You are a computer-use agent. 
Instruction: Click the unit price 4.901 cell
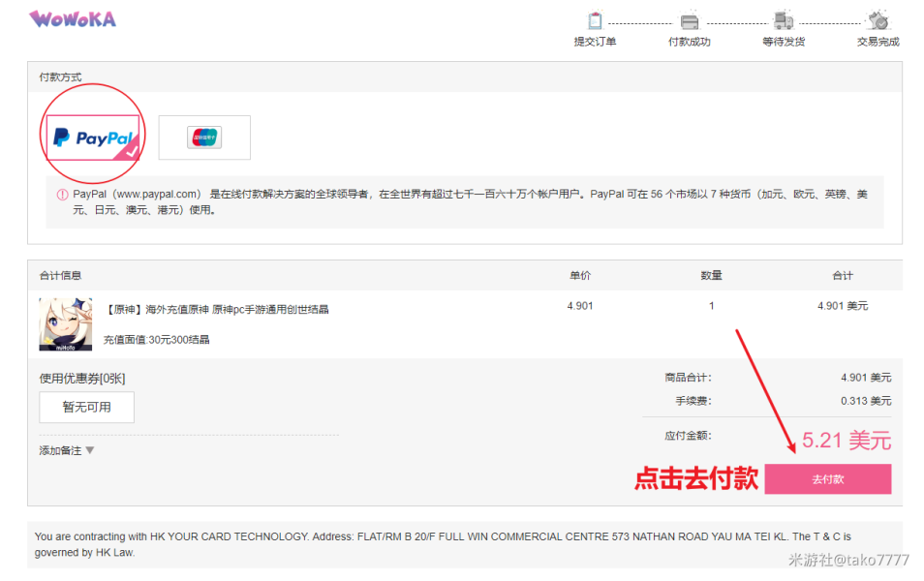coord(580,306)
